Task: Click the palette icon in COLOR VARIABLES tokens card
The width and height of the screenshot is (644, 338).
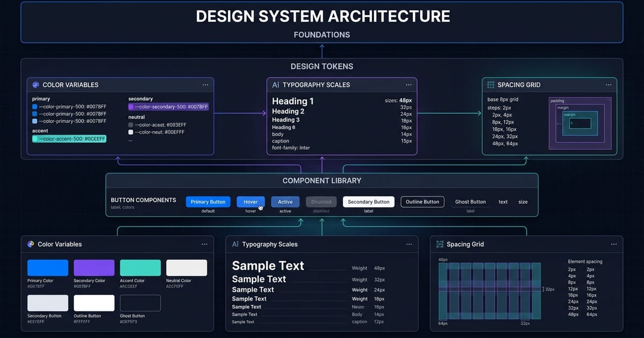Action: click(36, 85)
